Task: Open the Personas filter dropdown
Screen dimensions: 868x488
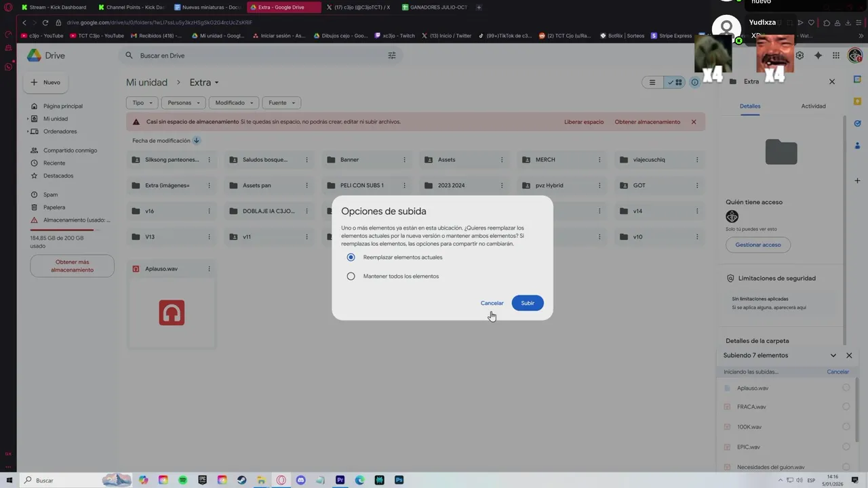Action: coord(184,103)
